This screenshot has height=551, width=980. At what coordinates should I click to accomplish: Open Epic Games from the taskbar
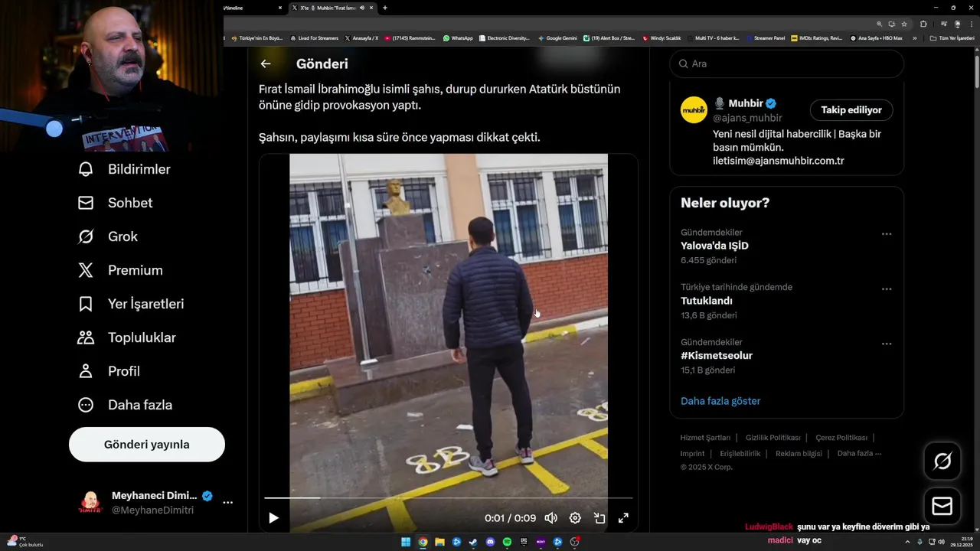tap(524, 543)
